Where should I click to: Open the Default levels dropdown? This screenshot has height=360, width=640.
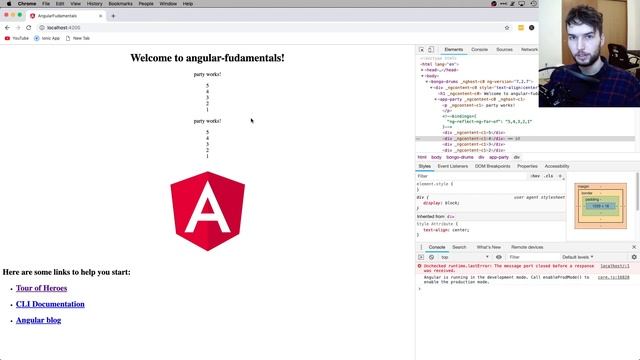pyautogui.click(x=578, y=257)
